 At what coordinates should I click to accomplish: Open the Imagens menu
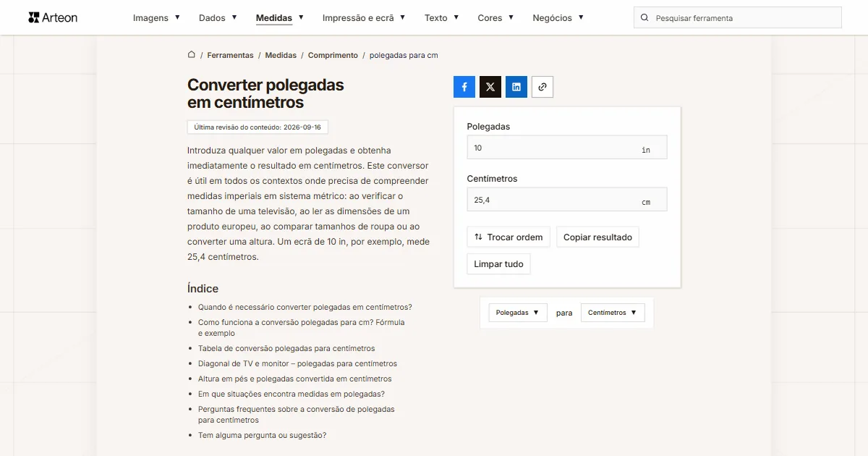click(156, 18)
